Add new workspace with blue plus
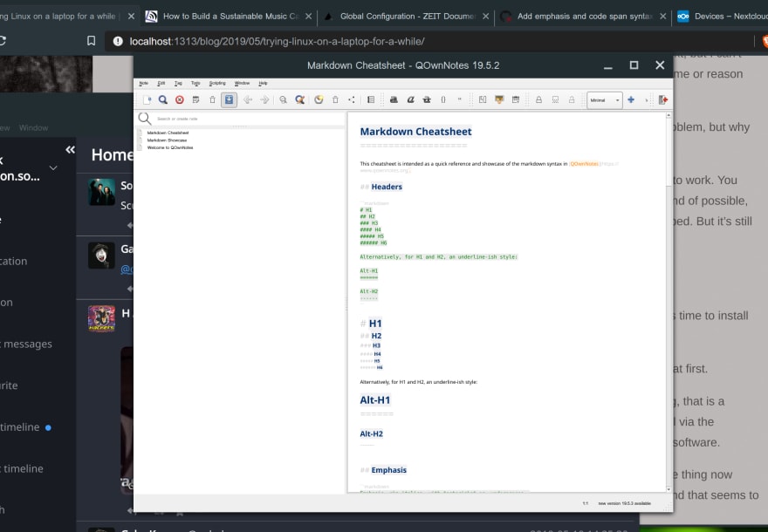Screen dimensions: 768x532 pyautogui.click(x=631, y=99)
